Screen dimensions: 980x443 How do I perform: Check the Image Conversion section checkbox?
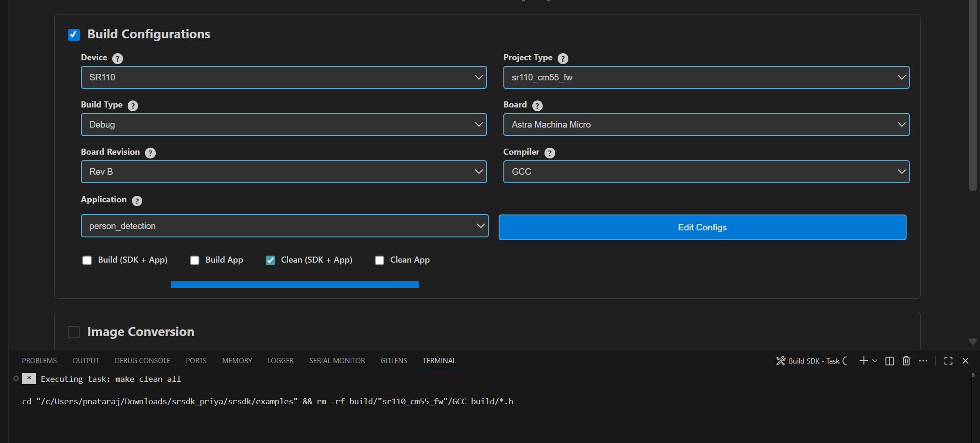tap(74, 332)
